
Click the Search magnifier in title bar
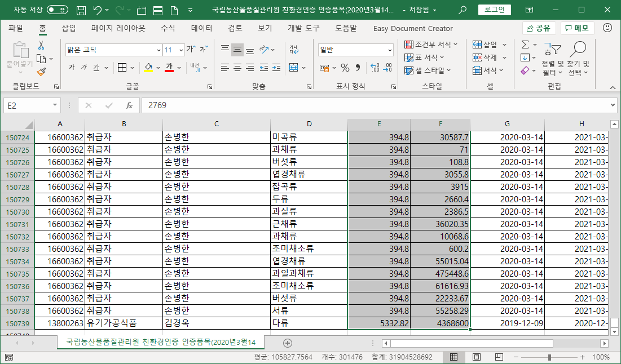(462, 10)
